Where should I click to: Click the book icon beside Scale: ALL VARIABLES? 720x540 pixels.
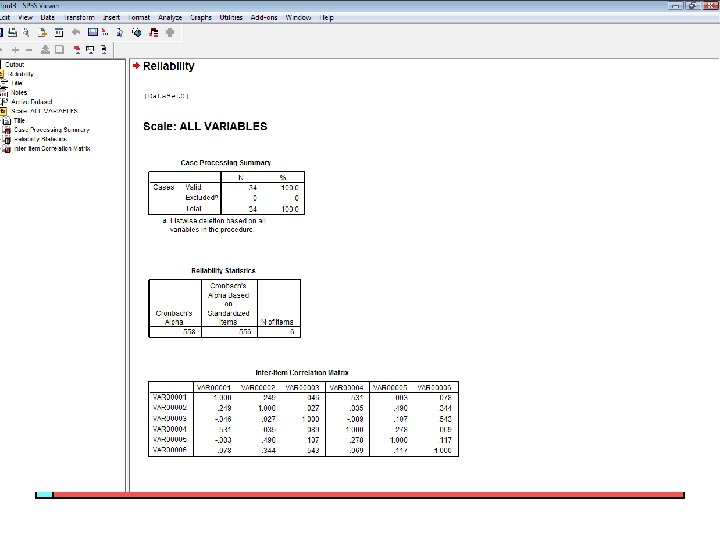tap(3, 111)
